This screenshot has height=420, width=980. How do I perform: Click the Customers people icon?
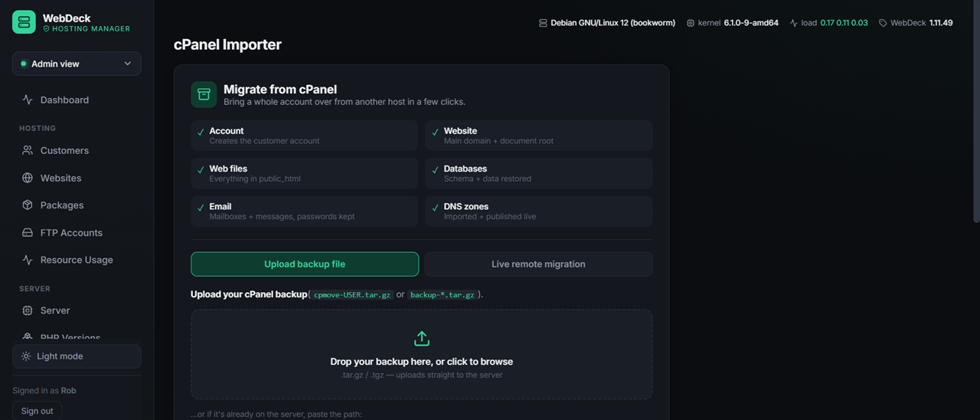[28, 150]
